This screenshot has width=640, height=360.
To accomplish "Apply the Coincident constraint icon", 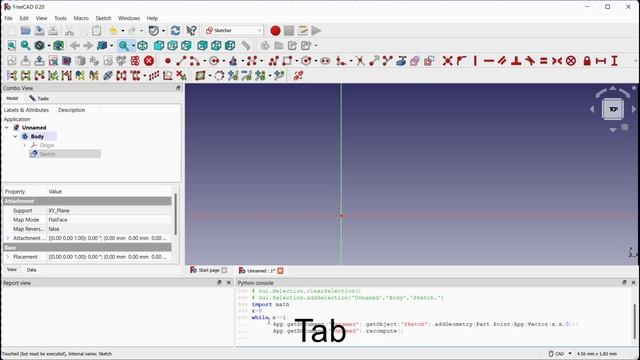I will click(x=447, y=61).
